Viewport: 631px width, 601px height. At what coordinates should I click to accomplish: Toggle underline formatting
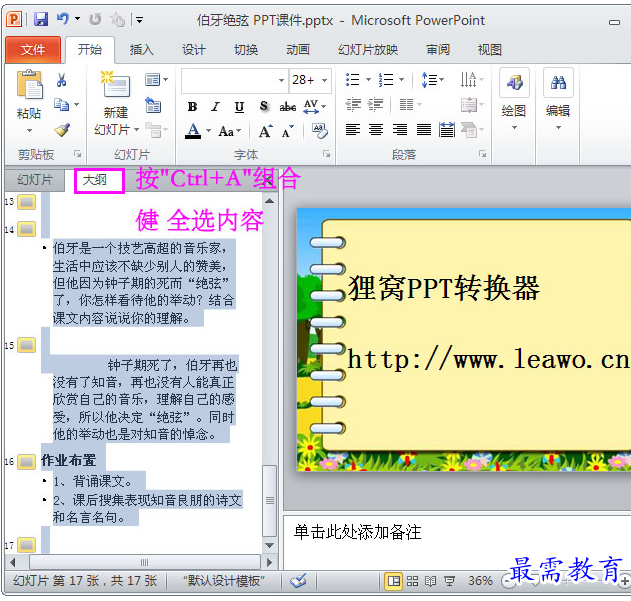(239, 107)
